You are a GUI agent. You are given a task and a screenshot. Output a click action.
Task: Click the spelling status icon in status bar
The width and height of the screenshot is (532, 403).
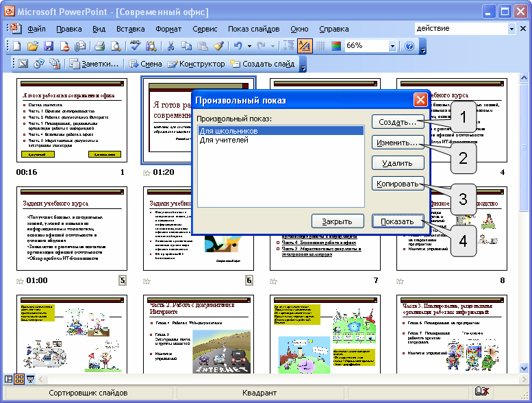coord(482,391)
